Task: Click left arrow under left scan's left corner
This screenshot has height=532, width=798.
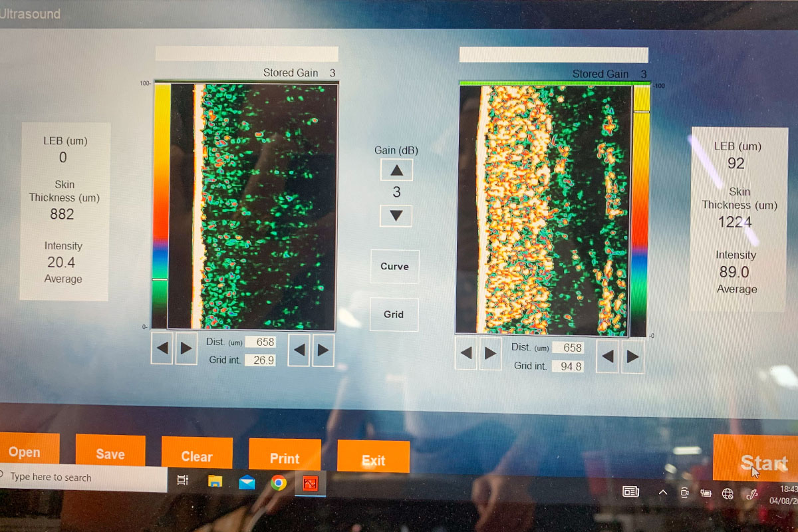Action: (162, 348)
